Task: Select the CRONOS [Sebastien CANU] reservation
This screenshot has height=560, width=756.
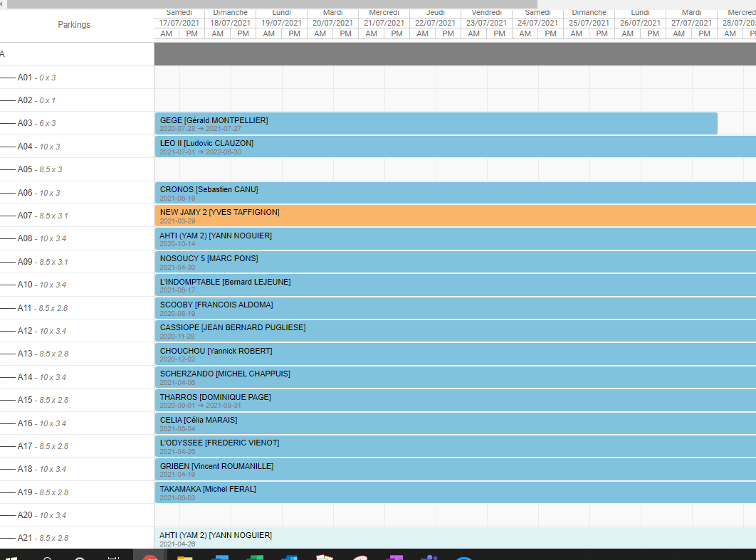Action: 455,193
